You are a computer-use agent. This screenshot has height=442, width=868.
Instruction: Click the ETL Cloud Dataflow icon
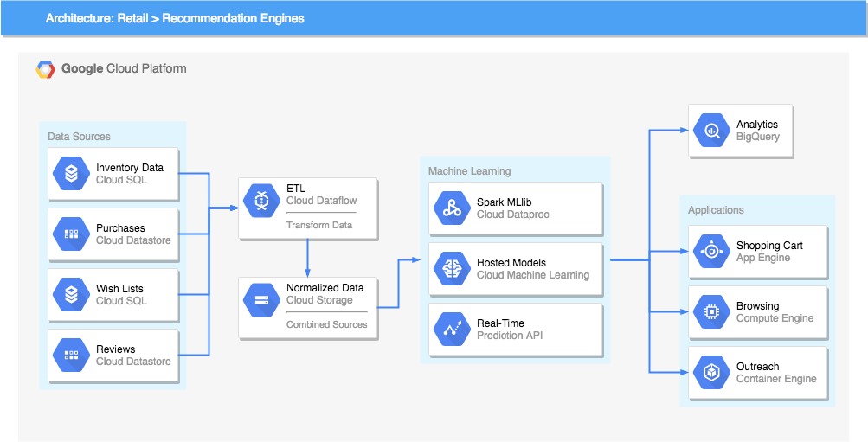pos(262,201)
